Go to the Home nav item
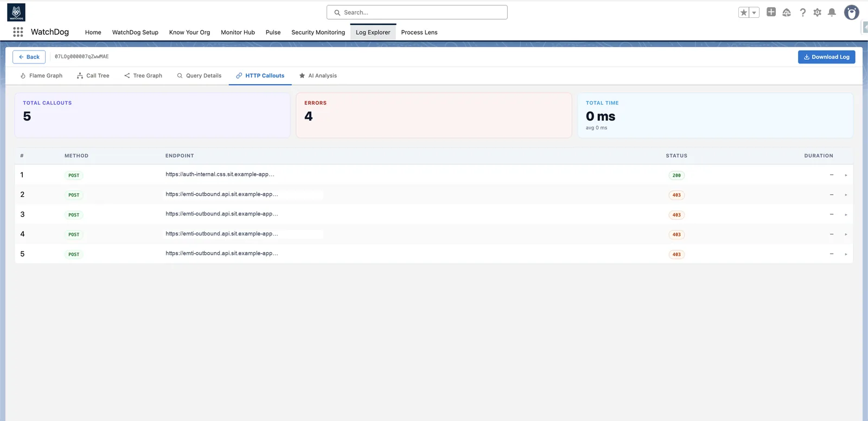This screenshot has width=868, height=421. tap(93, 33)
